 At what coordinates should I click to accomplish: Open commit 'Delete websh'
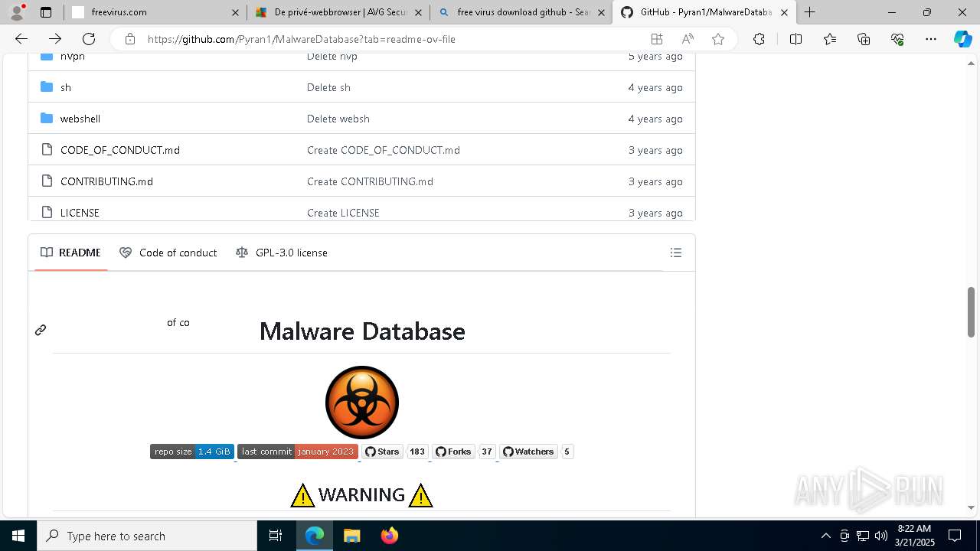coord(338,119)
